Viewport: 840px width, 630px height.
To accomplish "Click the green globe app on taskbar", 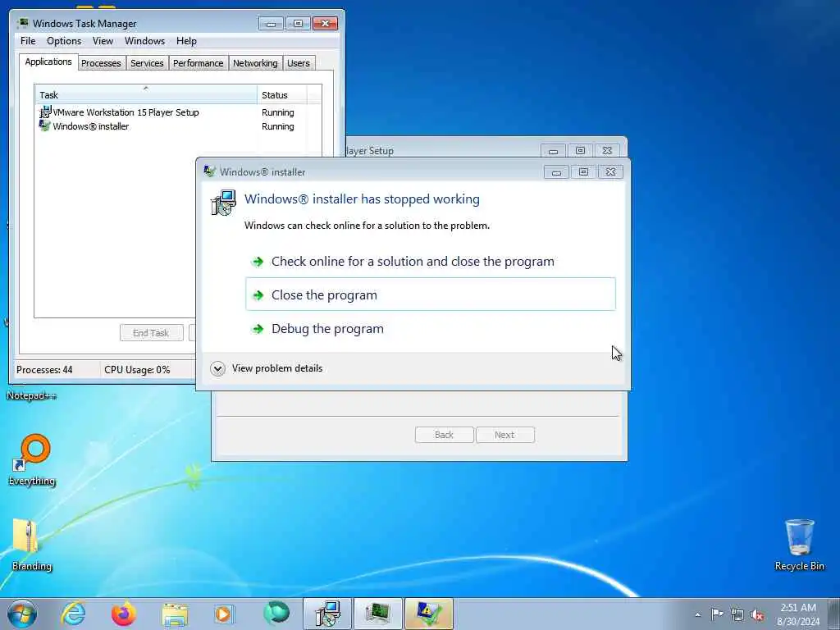I will tap(276, 614).
